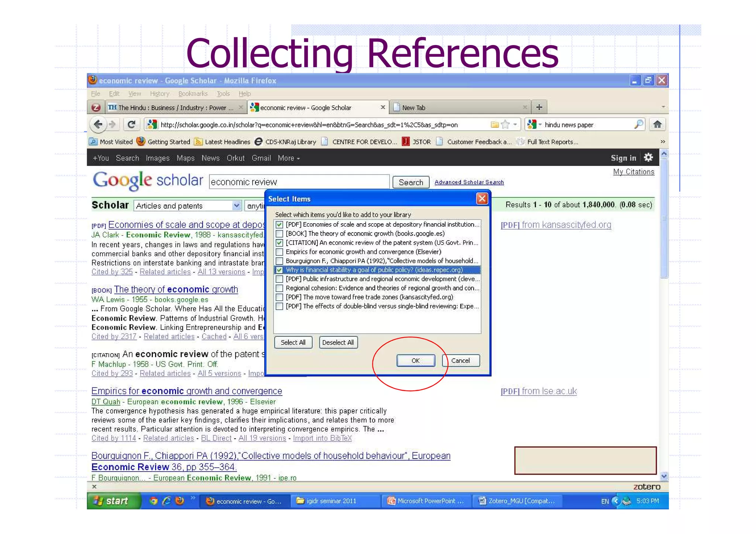Open the Advanced Scholar Search link
Viewport: 756px width, 534px height.
tap(469, 182)
